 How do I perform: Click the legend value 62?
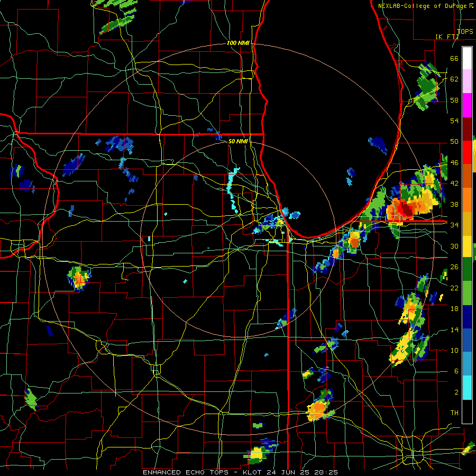[x=454, y=79]
